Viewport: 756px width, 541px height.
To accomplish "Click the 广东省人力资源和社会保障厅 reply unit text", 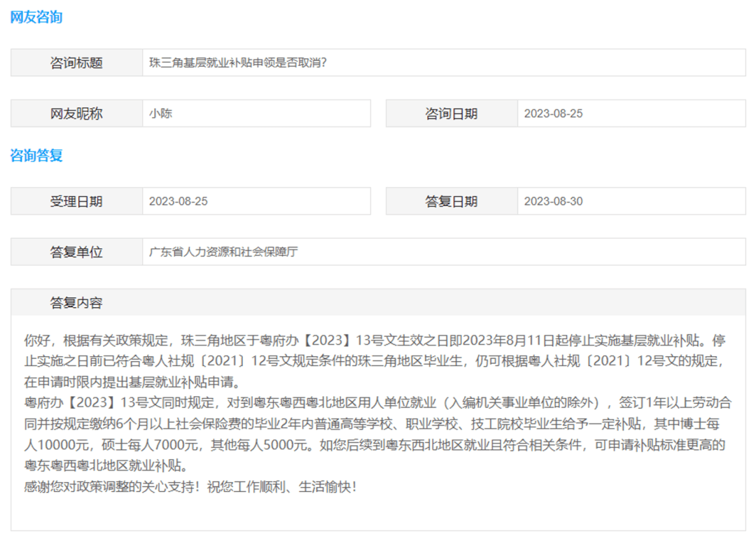I will point(223,252).
